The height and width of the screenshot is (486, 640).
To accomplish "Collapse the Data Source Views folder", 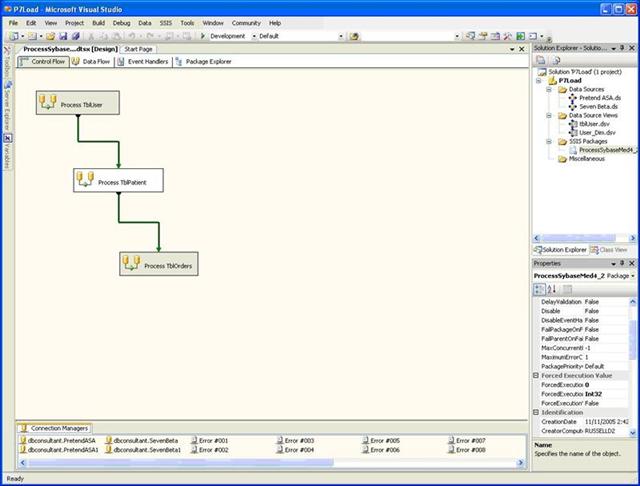I will [549, 115].
